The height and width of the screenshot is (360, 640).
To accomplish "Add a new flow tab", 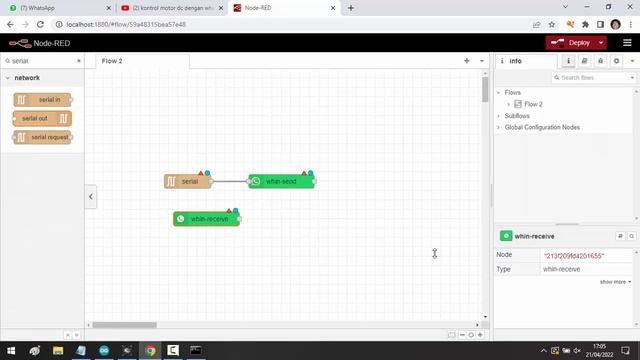I will pyautogui.click(x=467, y=61).
